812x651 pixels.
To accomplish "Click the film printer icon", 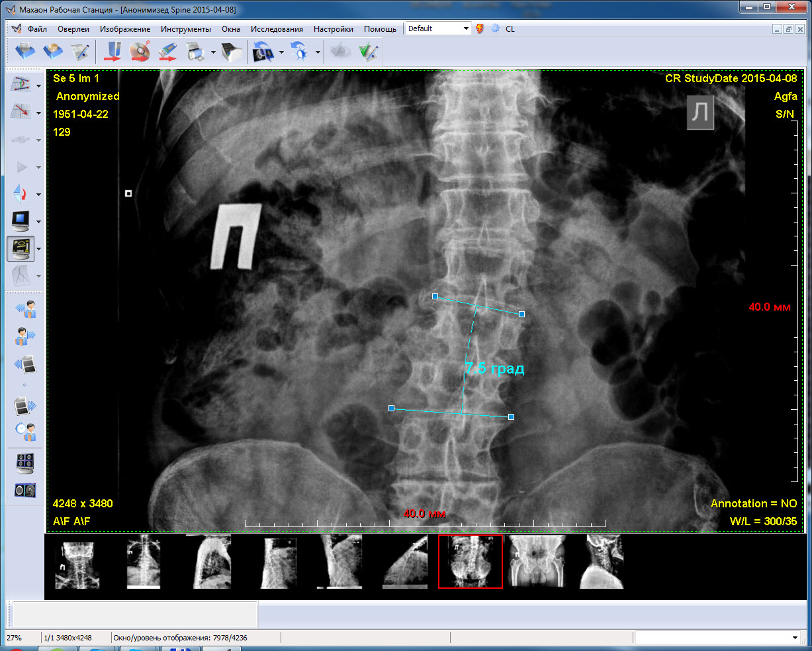I will [x=232, y=51].
